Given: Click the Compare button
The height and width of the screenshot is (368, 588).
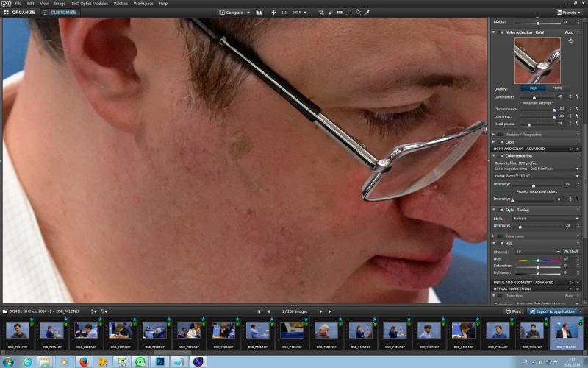Looking at the screenshot, I should 232,13.
